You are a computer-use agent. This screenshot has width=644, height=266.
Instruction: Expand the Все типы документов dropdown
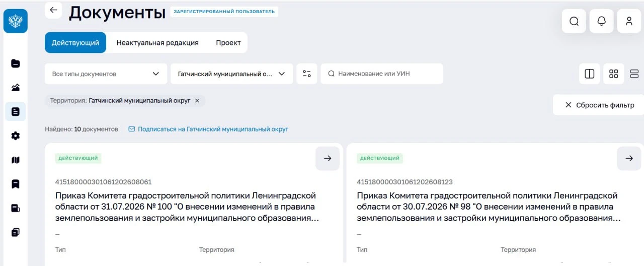tap(106, 74)
